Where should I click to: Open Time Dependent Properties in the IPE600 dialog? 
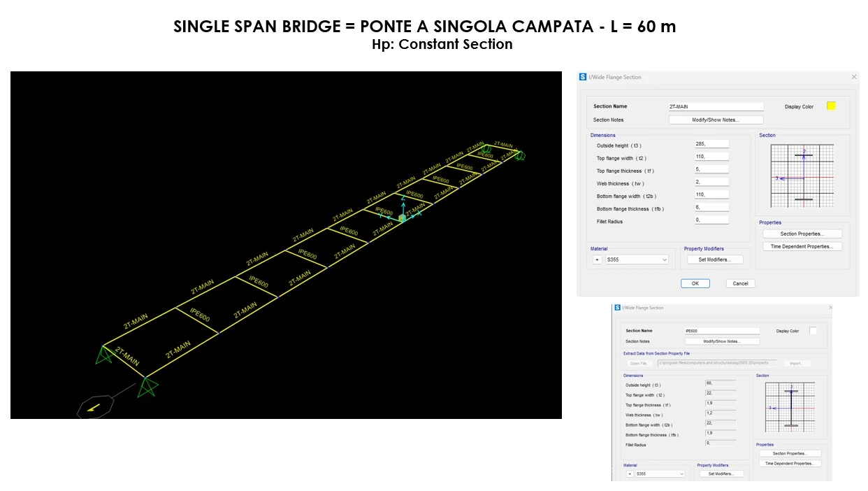click(x=790, y=463)
